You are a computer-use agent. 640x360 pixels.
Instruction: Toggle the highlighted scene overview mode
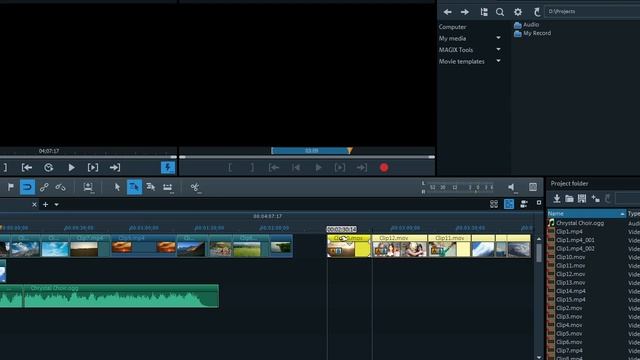[x=509, y=204]
